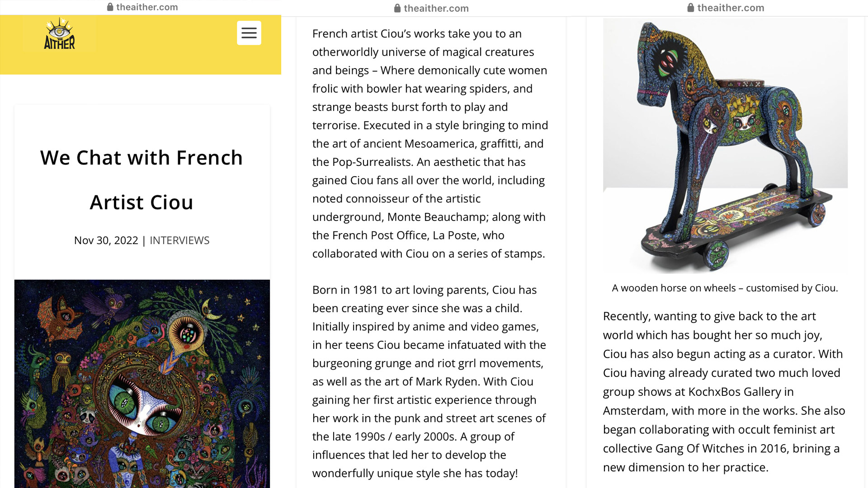Screen dimensions: 868x488
Task: Select the theaither.com URL in left panel
Action: click(147, 7)
